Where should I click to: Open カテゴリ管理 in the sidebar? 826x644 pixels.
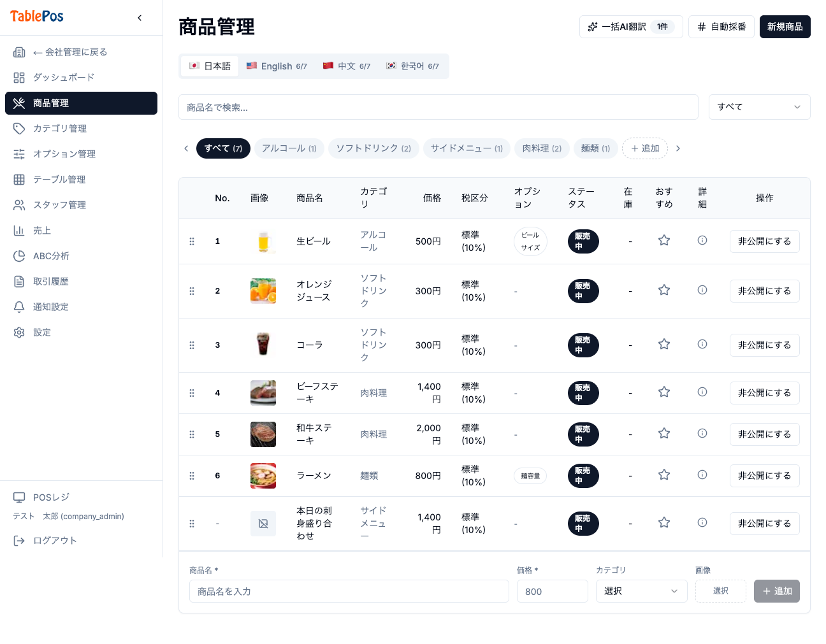(81, 129)
